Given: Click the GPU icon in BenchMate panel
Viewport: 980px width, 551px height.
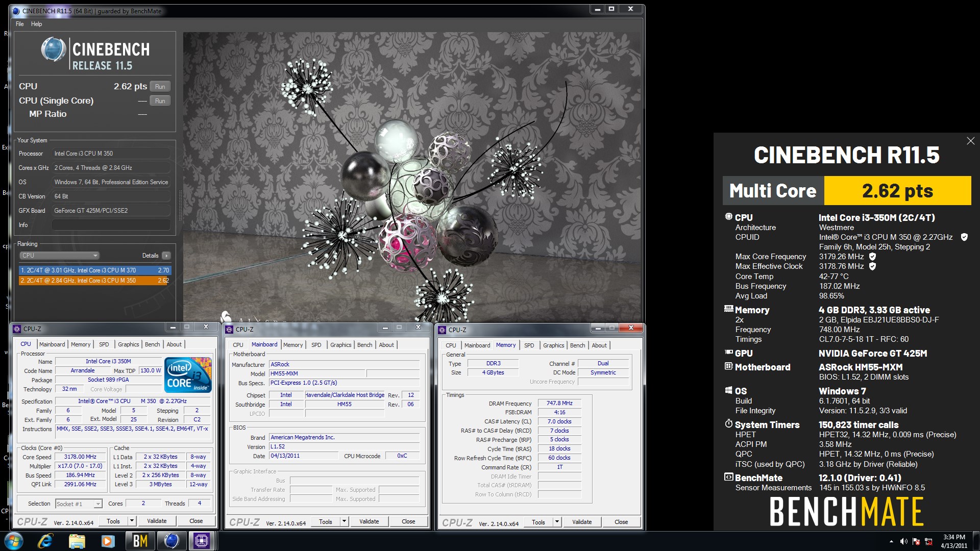Looking at the screenshot, I should (728, 353).
